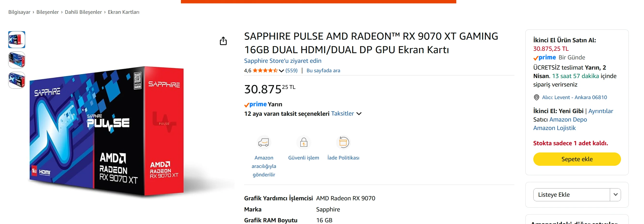The width and height of the screenshot is (644, 224).
Task: Expand the Taksitler installment options
Action: click(x=346, y=114)
